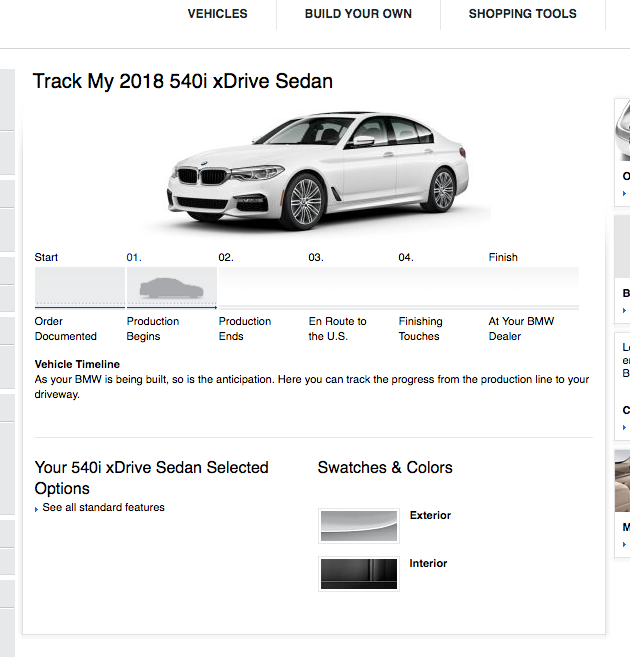This screenshot has width=630, height=657.
Task: Click the Vehicle Timeline heading
Action: [77, 364]
